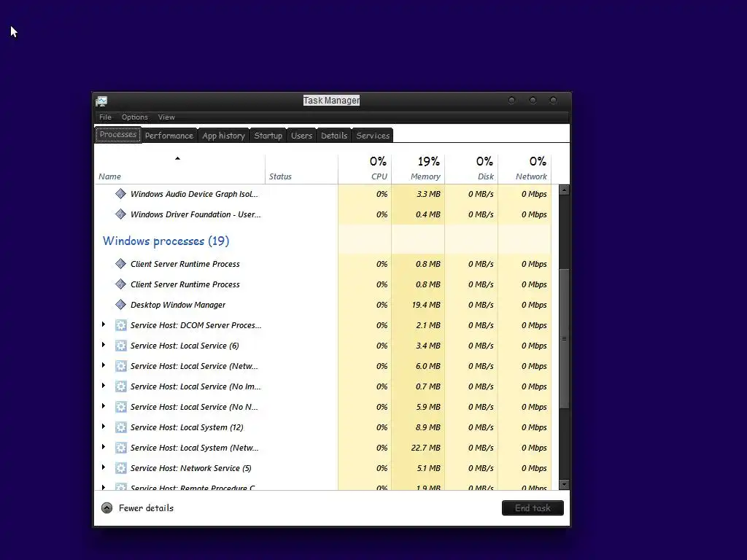Click the End task button
Screen dimensions: 747x560
click(x=533, y=508)
